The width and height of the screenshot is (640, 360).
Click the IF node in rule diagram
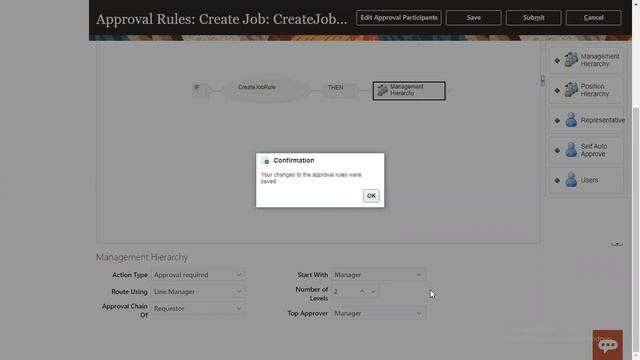[200, 90]
